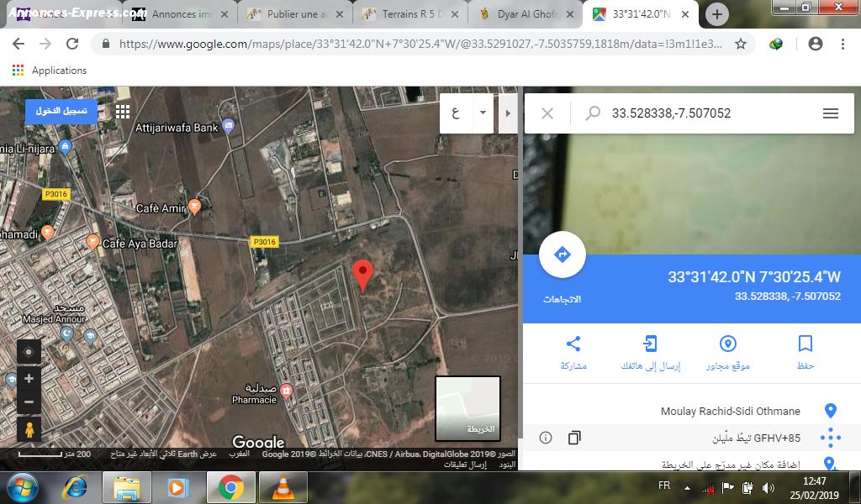Open the Google Maps hamburger menu
The width and height of the screenshot is (861, 504).
coord(831,113)
